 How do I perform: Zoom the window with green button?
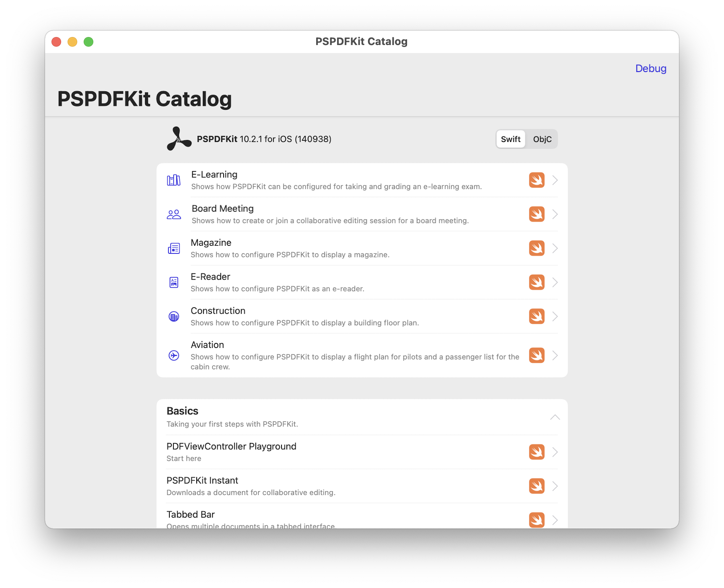coord(88,42)
